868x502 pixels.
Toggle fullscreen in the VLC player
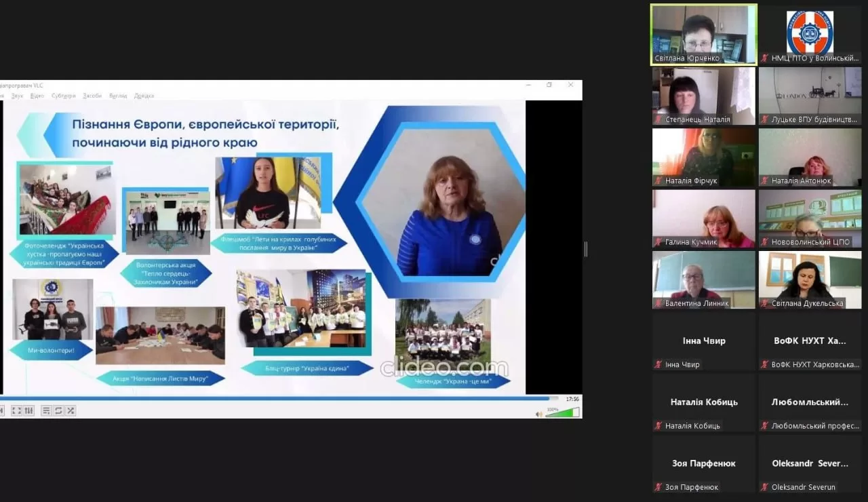pos(16,410)
